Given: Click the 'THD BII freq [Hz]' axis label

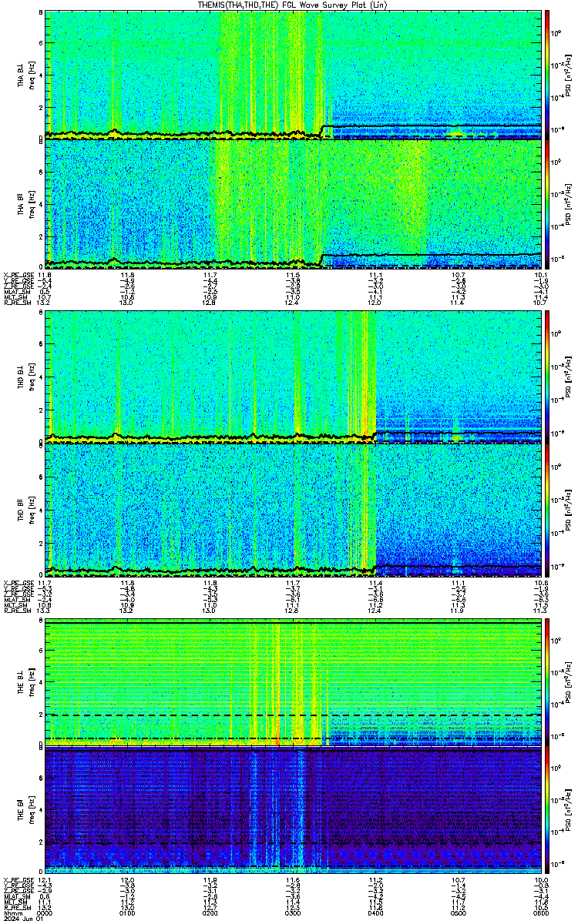Looking at the screenshot, I should point(25,509).
